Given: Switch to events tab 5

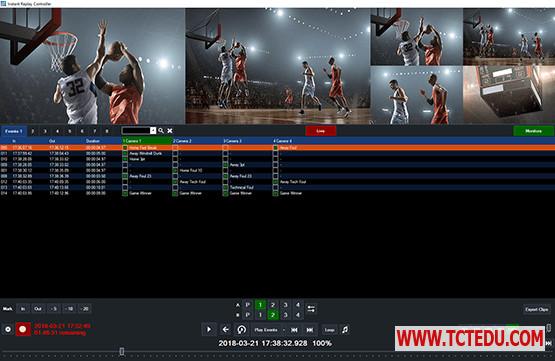Looking at the screenshot, I should coord(70,131).
